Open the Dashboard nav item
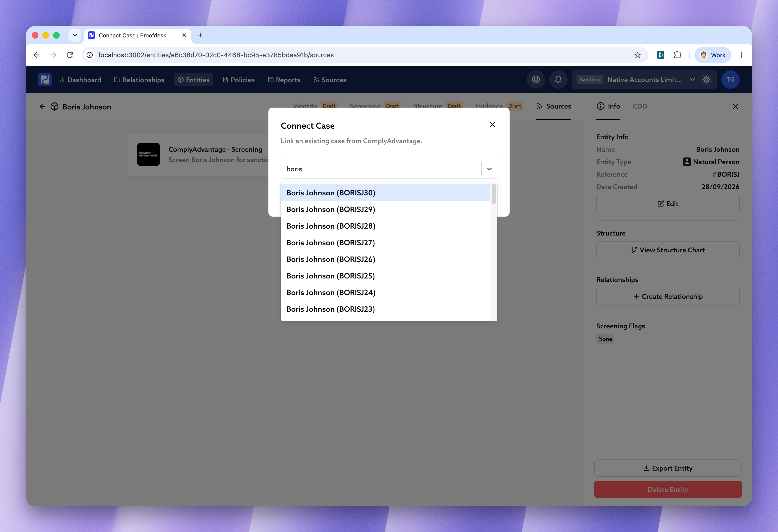 (x=80, y=80)
